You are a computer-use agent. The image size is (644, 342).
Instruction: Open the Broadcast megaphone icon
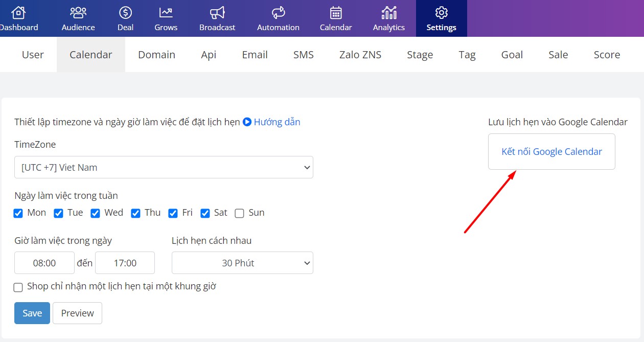pos(217,12)
